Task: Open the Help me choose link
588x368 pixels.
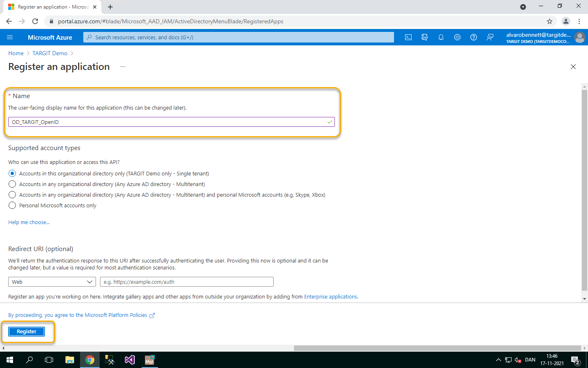Action: click(29, 222)
